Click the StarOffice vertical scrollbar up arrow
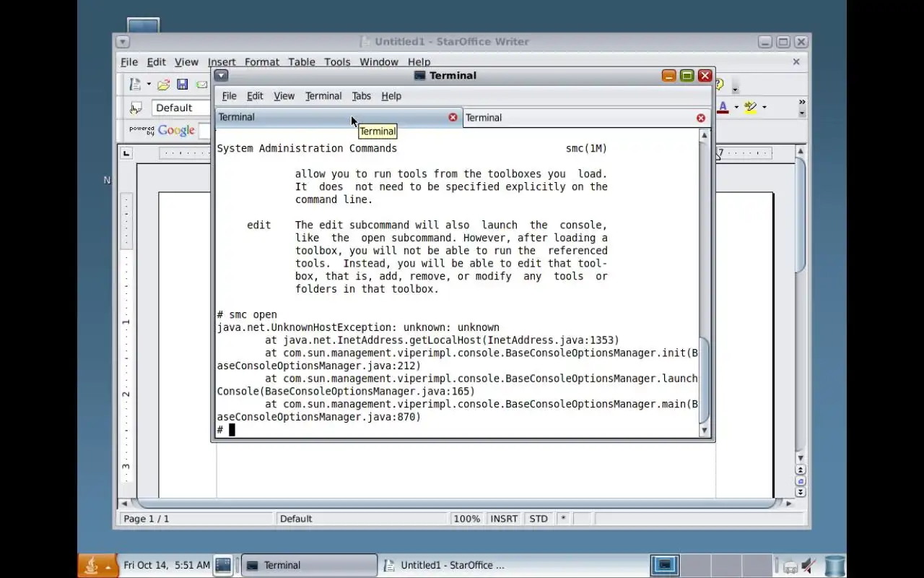924x578 pixels. point(800,151)
